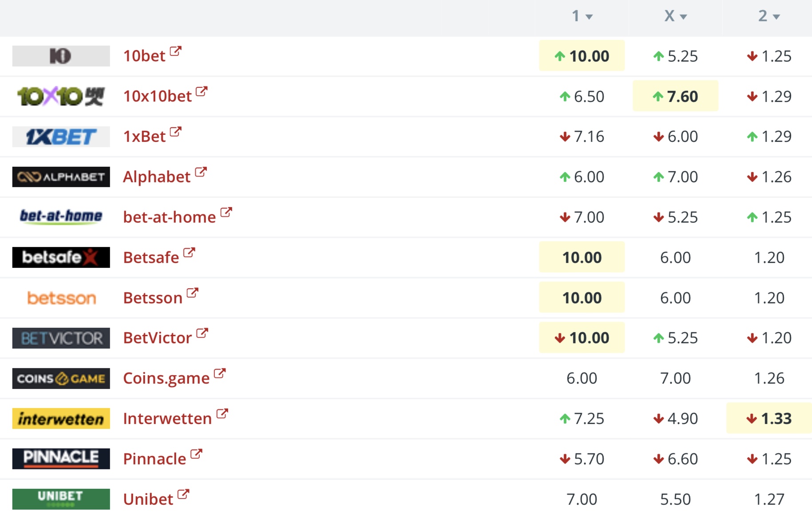This screenshot has height=515, width=812.
Task: Open the 1xBet logo thumbnail
Action: point(61,137)
